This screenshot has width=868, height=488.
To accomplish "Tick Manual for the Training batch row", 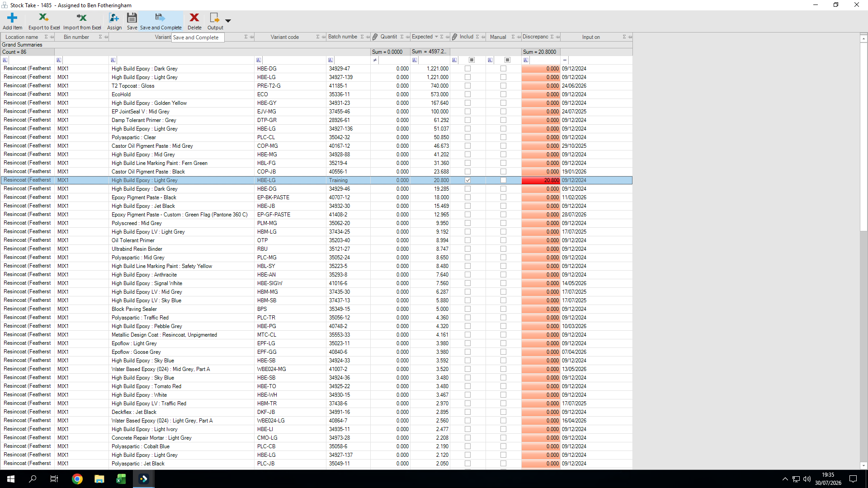I will tap(504, 180).
